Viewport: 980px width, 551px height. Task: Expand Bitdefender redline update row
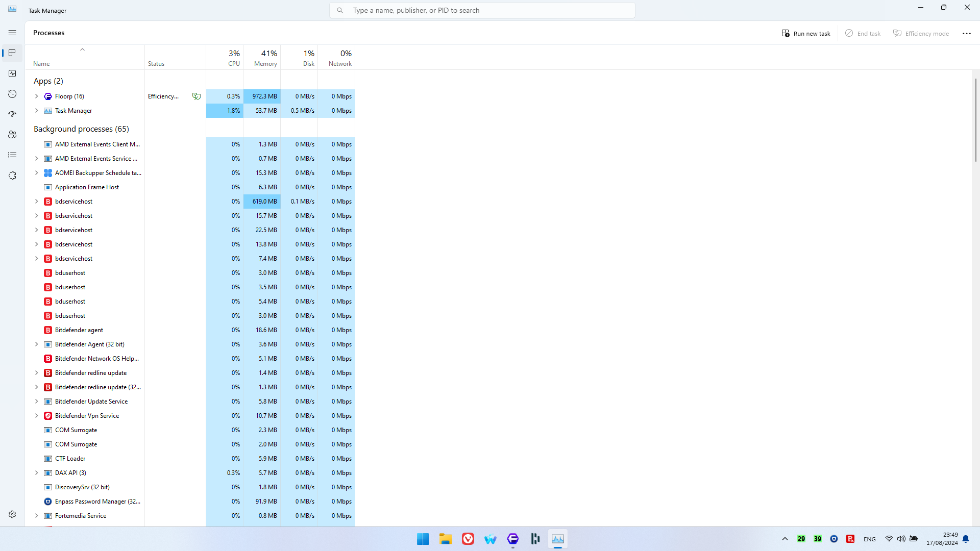[36, 373]
